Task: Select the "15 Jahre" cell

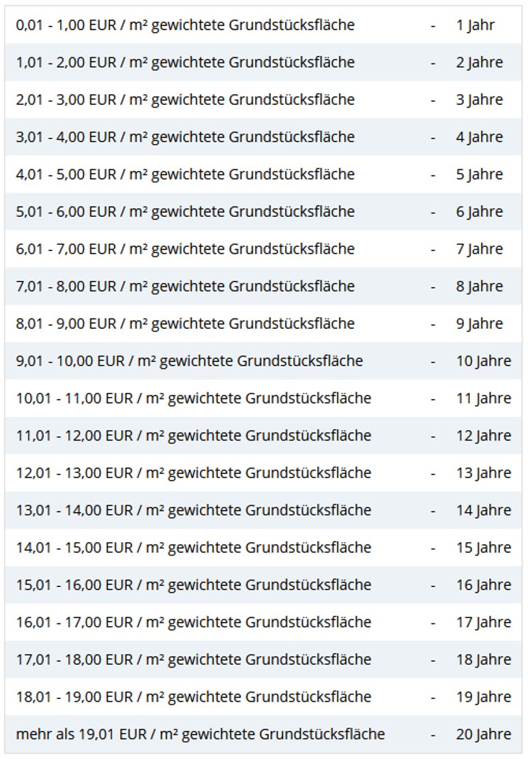Action: point(483,548)
